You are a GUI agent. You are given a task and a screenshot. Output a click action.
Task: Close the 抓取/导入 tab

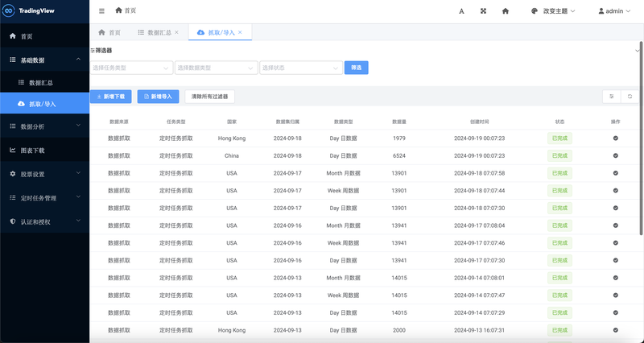point(240,32)
